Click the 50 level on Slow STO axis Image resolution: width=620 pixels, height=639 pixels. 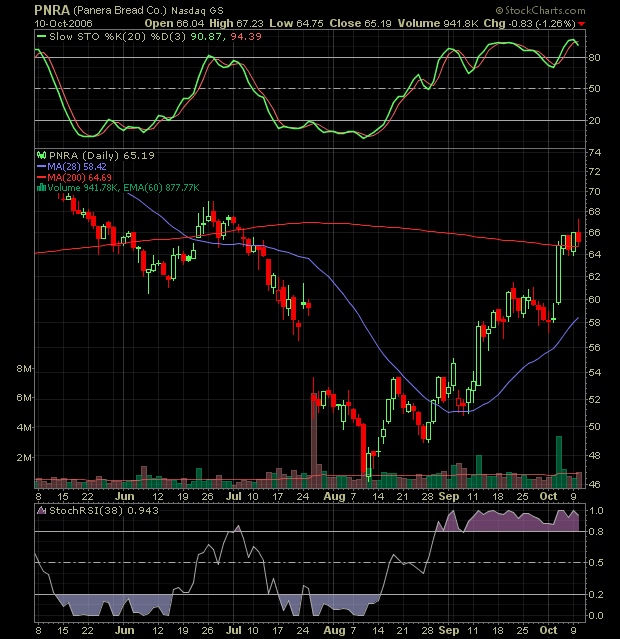pos(594,88)
